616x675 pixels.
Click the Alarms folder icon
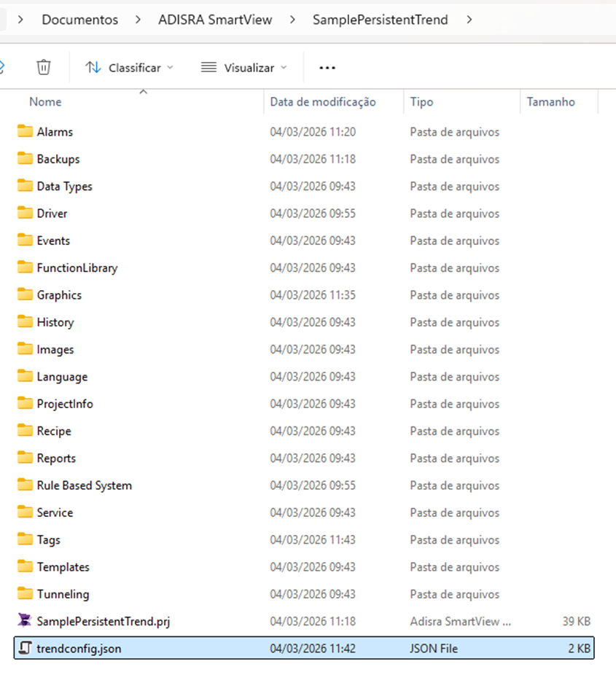[26, 132]
